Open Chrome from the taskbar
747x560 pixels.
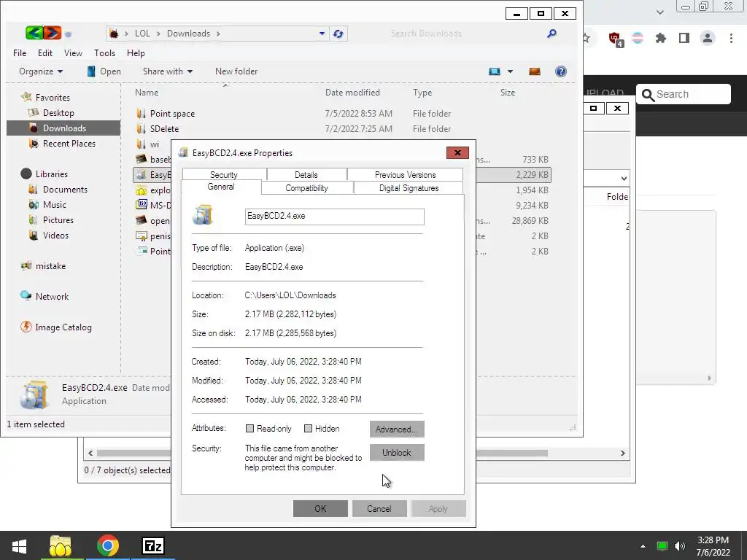(x=108, y=545)
